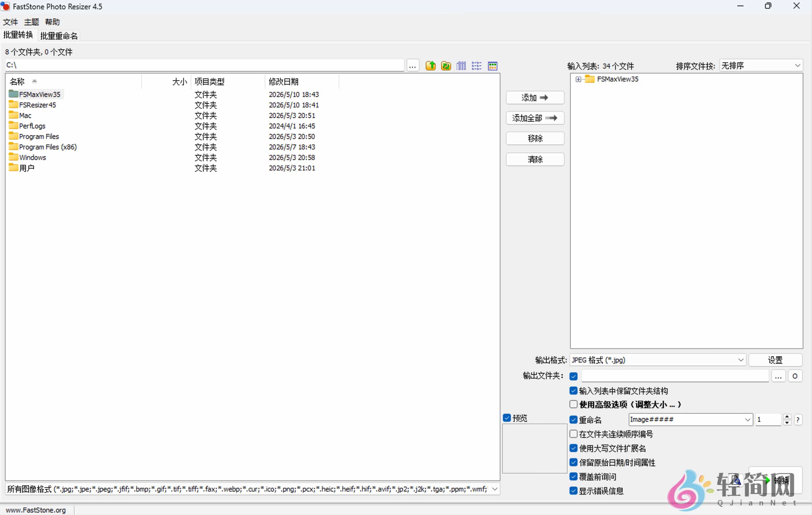Browse for source path with ellipsis button

click(x=412, y=66)
